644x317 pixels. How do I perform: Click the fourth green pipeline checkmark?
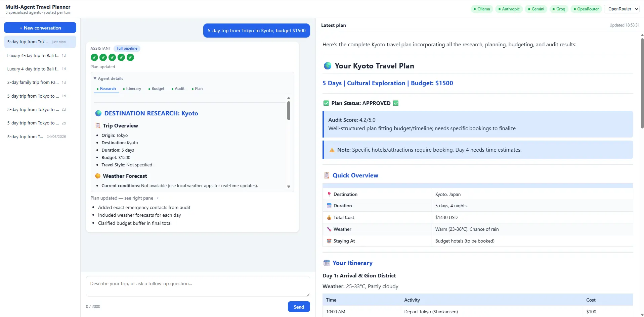121,57
